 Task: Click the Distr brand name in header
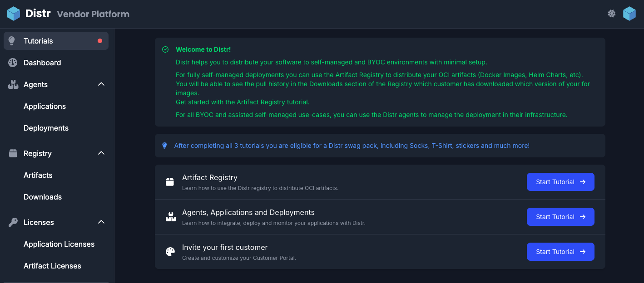[38, 14]
